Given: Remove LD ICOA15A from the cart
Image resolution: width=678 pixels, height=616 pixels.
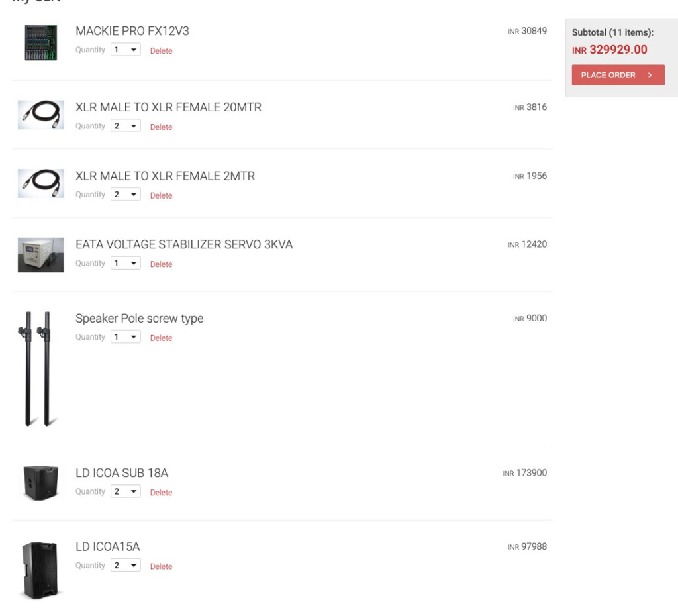Looking at the screenshot, I should [161, 567].
